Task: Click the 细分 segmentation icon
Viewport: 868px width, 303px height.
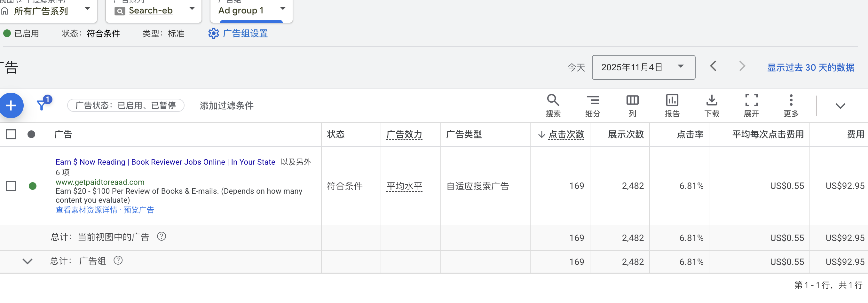Action: click(x=592, y=105)
